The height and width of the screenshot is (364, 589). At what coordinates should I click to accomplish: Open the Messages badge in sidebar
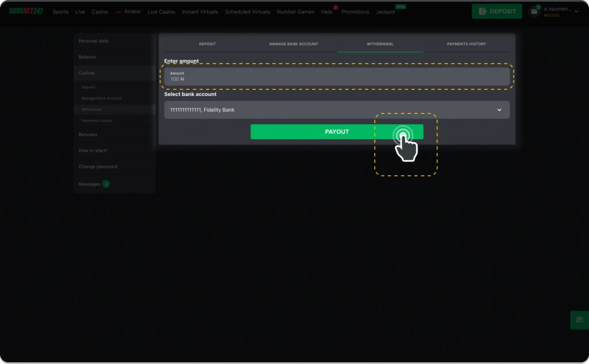point(106,184)
